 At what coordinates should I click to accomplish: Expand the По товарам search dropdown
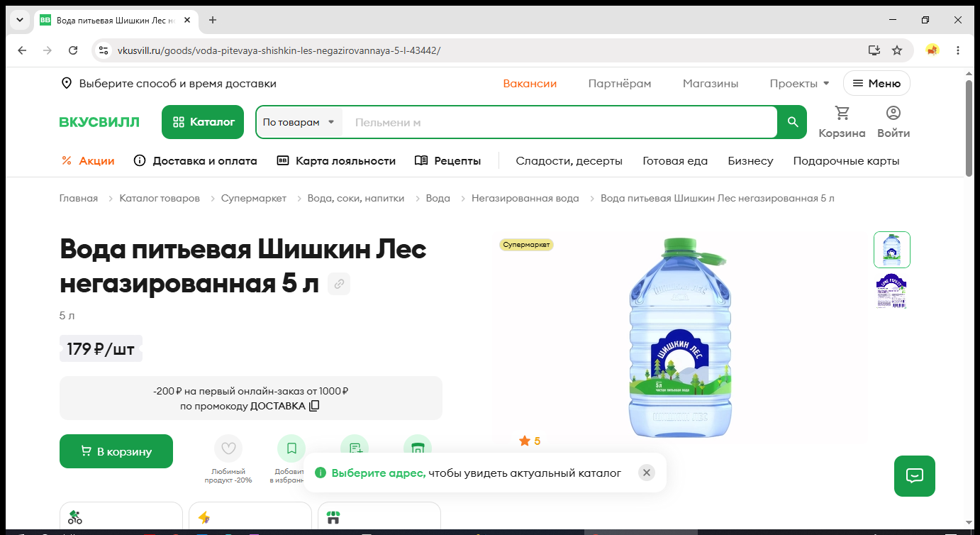(x=299, y=122)
